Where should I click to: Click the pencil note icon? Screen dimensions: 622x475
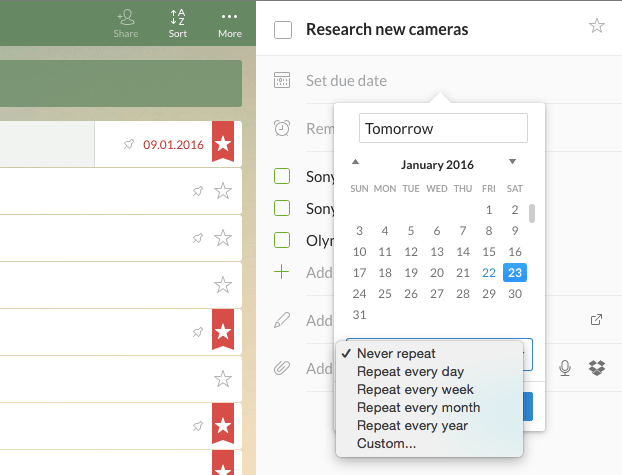pos(282,320)
